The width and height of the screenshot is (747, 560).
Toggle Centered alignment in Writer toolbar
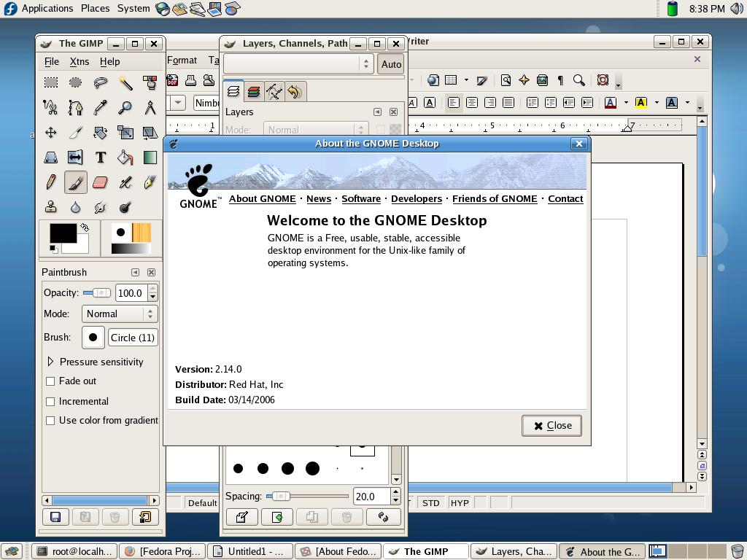tap(472, 102)
